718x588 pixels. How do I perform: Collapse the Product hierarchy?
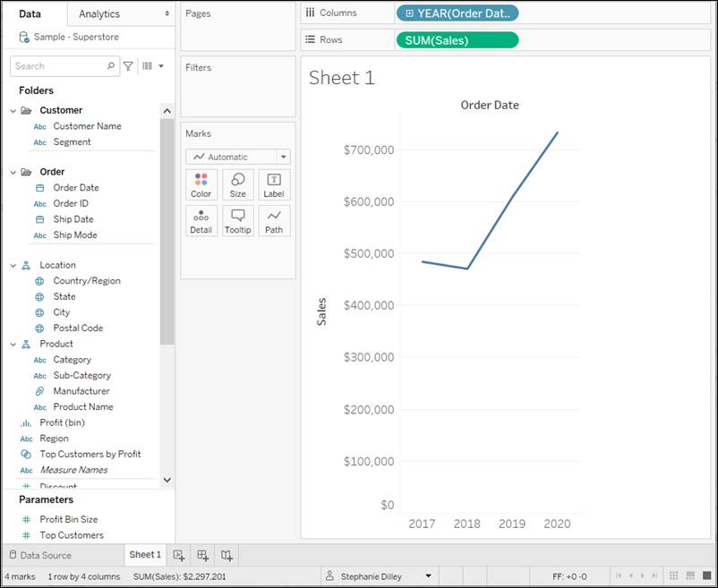coord(13,344)
